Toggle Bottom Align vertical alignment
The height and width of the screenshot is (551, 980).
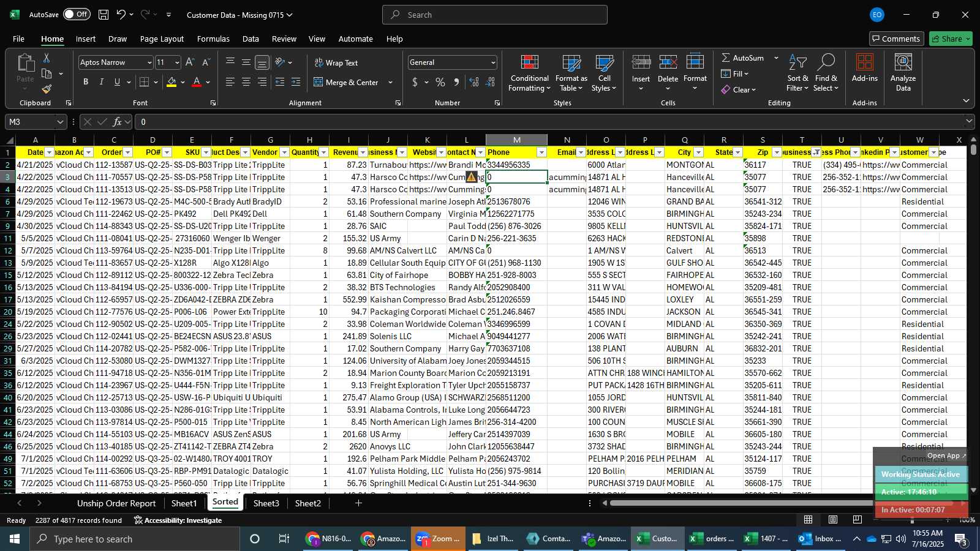pyautogui.click(x=262, y=62)
